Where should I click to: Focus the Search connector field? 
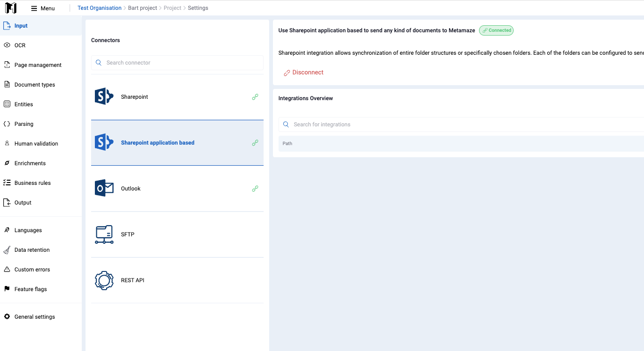point(177,63)
